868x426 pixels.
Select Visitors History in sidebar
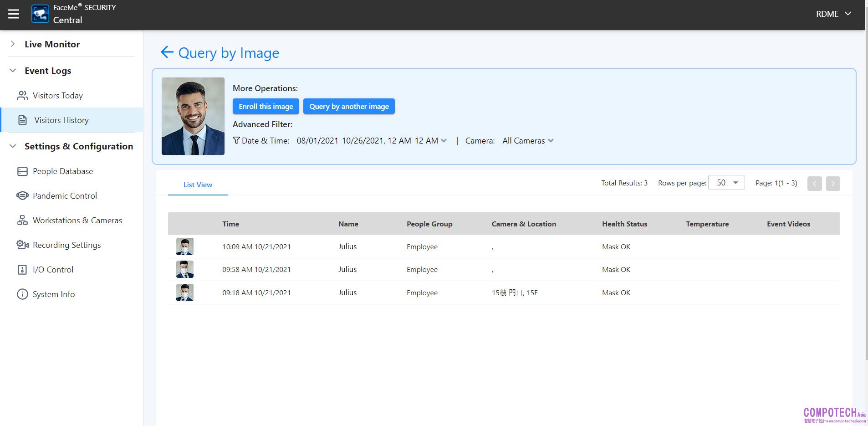coord(61,120)
